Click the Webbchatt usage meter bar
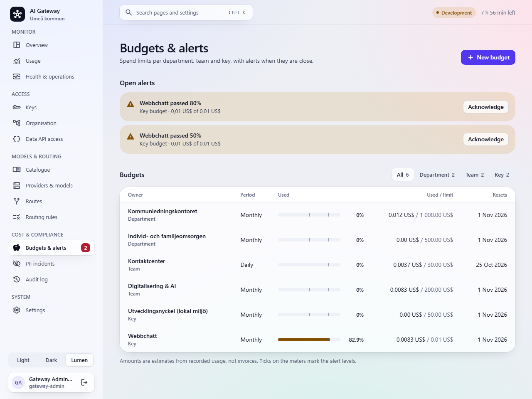 coord(309,340)
